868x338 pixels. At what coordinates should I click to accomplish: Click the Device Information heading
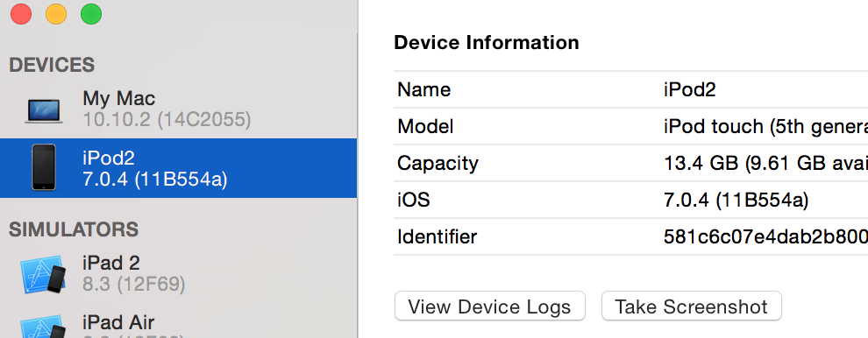pyautogui.click(x=487, y=43)
